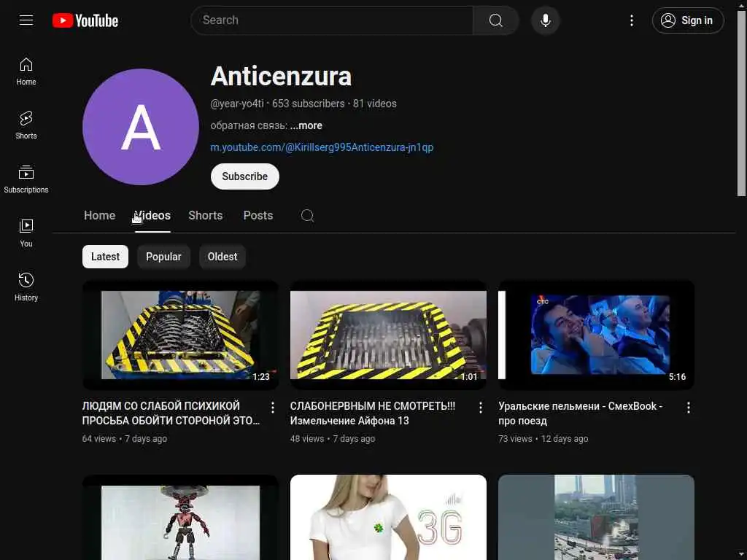Sort videos by Oldest
The width and height of the screenshot is (747, 560).
[x=222, y=257]
